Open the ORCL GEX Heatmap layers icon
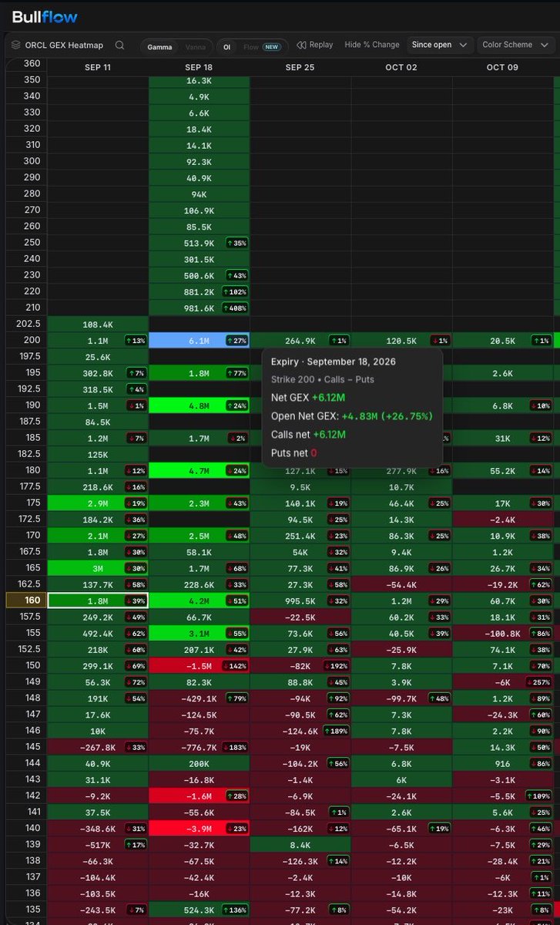Viewport: 560px width, 925px height. (x=15, y=45)
